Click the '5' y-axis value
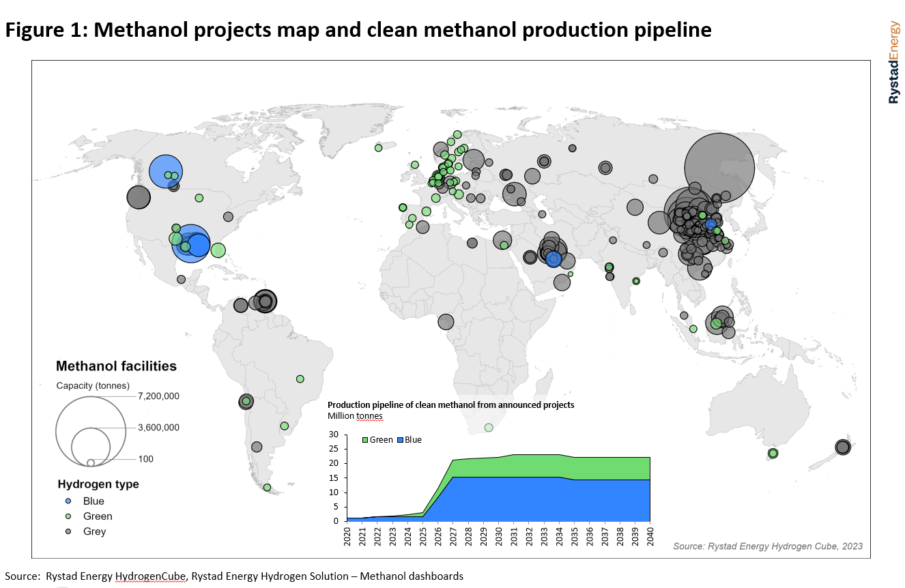Viewport: 905px width, 588px height. (336, 507)
